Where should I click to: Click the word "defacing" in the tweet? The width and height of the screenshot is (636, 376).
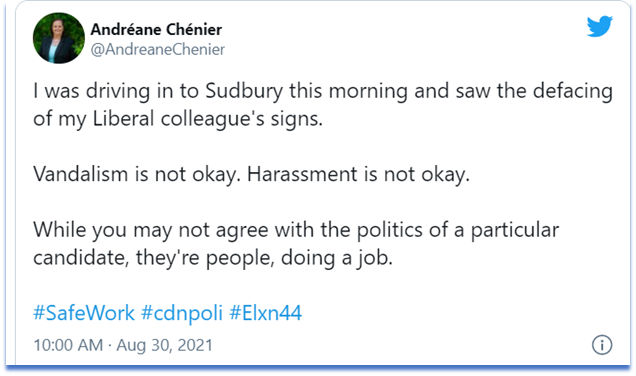point(573,91)
